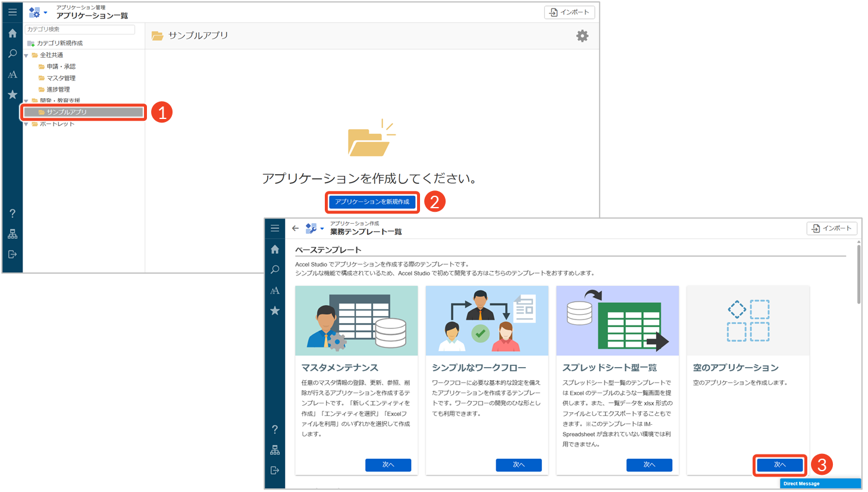Click the help question mark icon in the template list sidebar
This screenshot has width=868, height=492.
click(275, 430)
